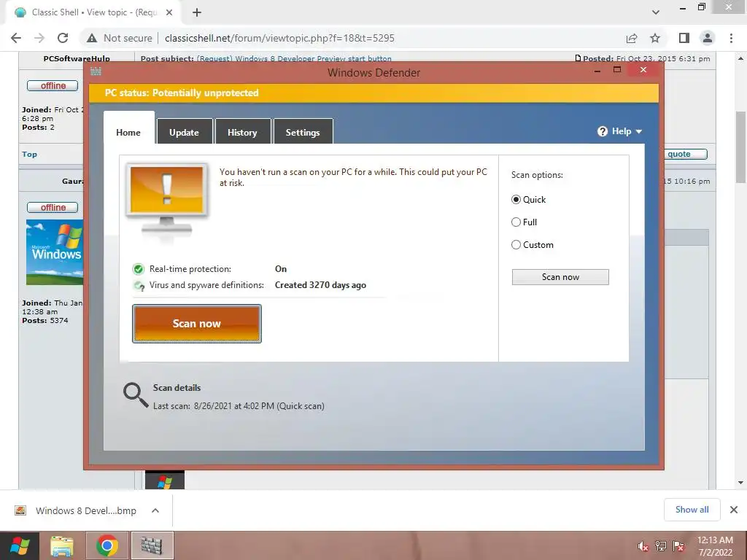Screen dimensions: 747x560
Task: Click the orange warning monitor image
Action: tap(167, 201)
